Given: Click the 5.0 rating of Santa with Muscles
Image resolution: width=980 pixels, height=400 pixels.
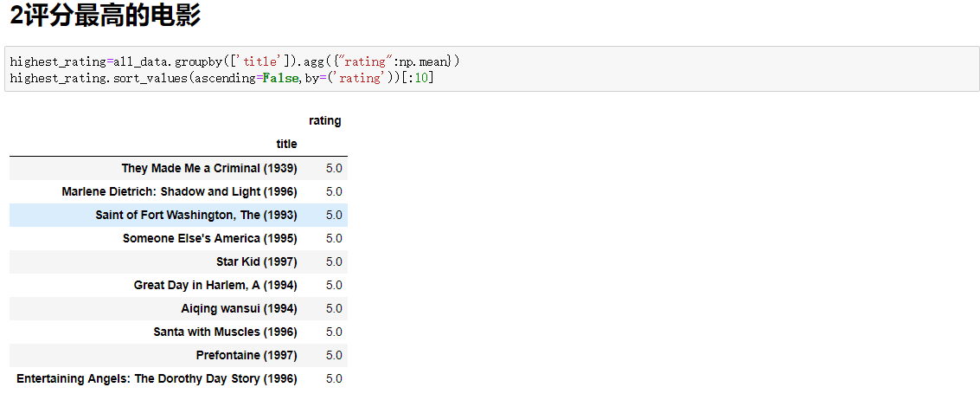Looking at the screenshot, I should point(334,332).
